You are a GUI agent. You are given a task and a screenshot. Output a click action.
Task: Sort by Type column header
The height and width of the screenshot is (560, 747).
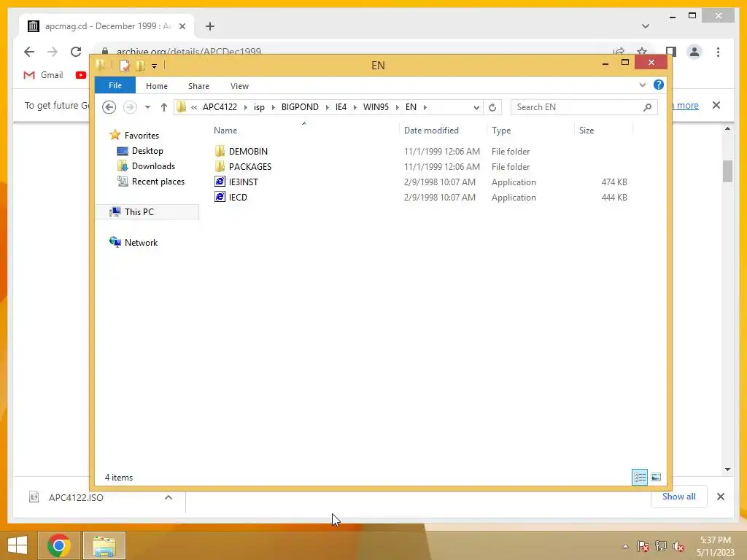(x=531, y=131)
